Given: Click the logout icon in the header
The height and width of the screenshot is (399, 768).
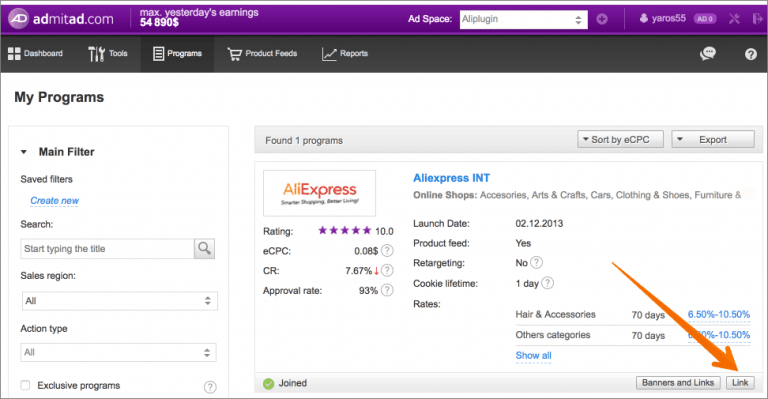Looking at the screenshot, I should click(757, 19).
